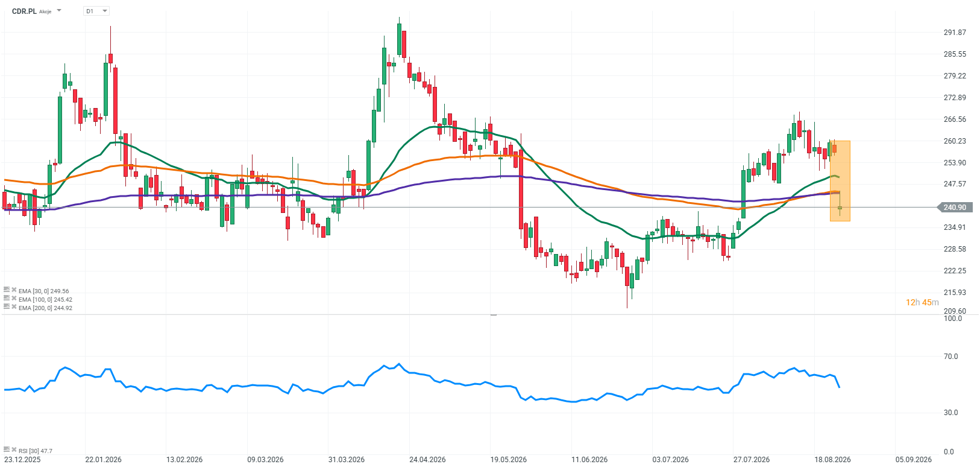
Task: Open the D1 timeframe dropdown
Action: (96, 11)
